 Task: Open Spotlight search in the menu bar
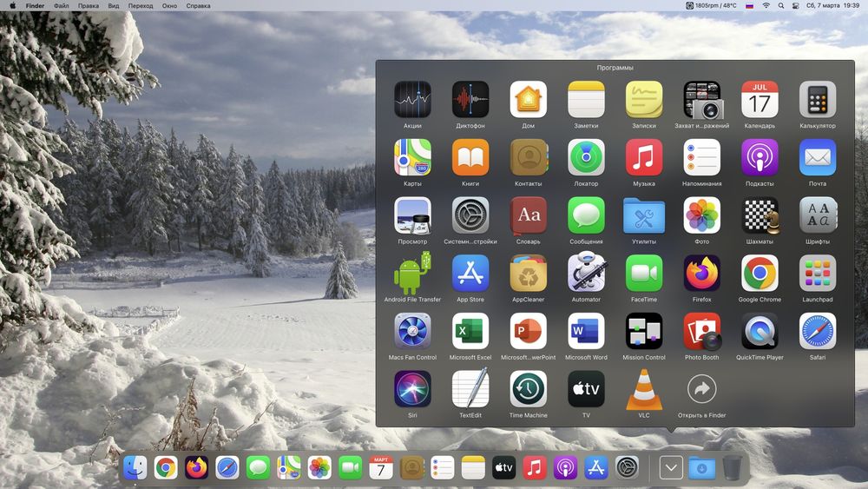point(780,5)
